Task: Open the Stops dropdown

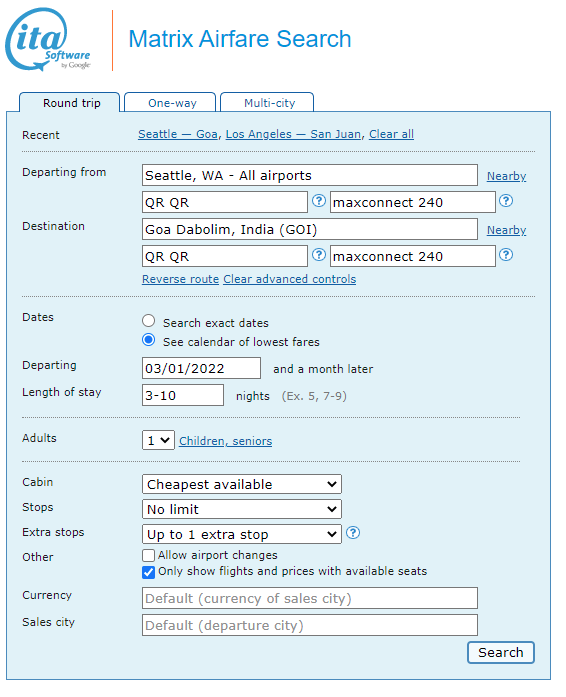Action: pyautogui.click(x=241, y=509)
